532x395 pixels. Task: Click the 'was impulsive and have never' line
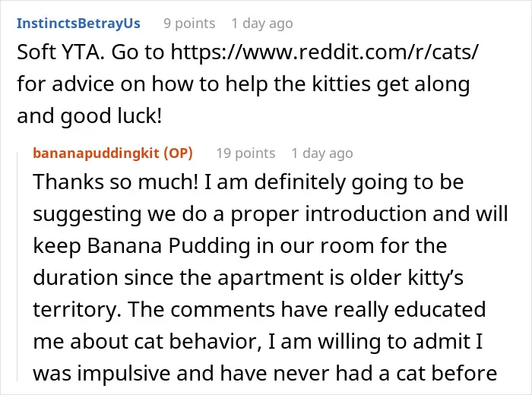pos(265,373)
